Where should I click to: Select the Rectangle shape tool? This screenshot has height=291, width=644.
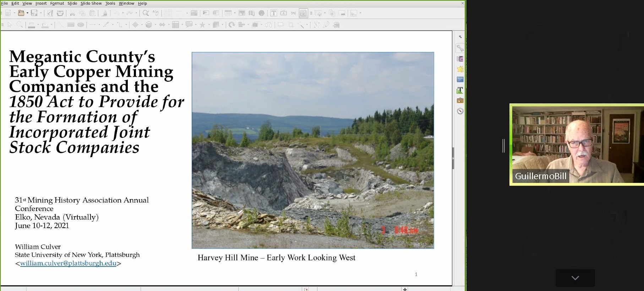[71, 25]
